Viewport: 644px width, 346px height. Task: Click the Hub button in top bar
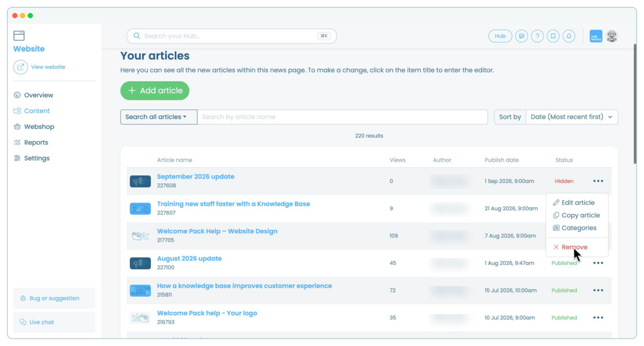500,36
